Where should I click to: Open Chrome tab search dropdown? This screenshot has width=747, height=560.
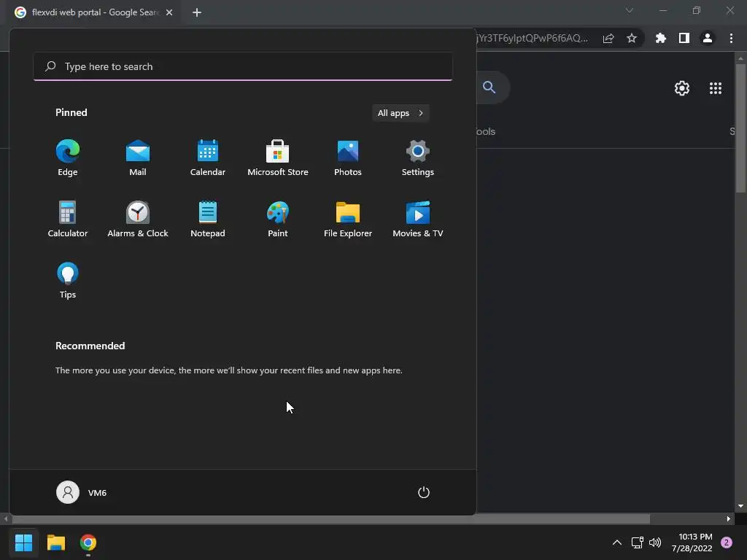click(630, 10)
